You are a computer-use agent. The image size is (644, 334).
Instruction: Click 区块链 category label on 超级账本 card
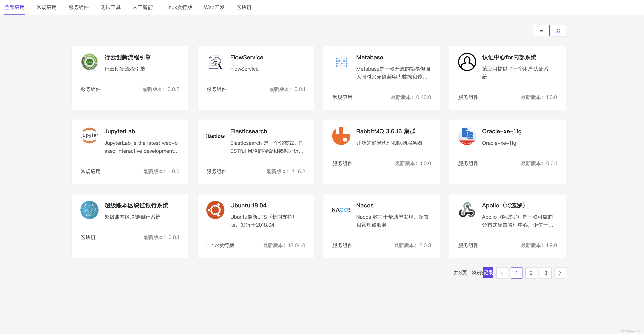(88, 237)
